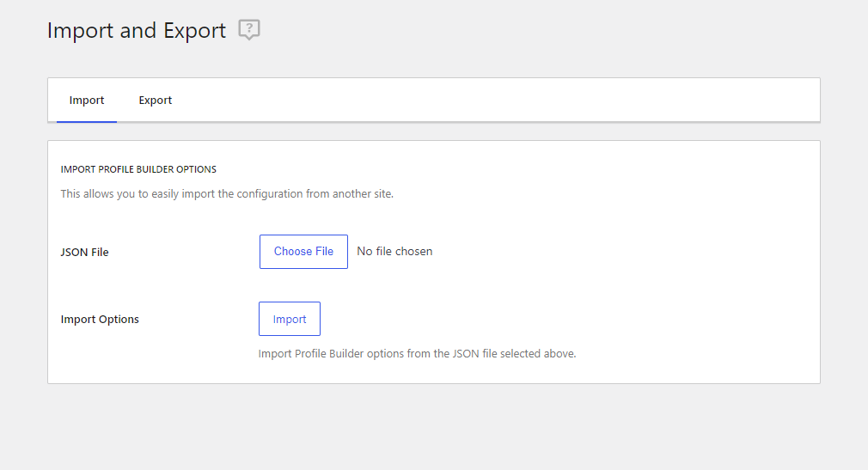Click the description about importing configuration from another site
The image size is (868, 470).
[227, 194]
